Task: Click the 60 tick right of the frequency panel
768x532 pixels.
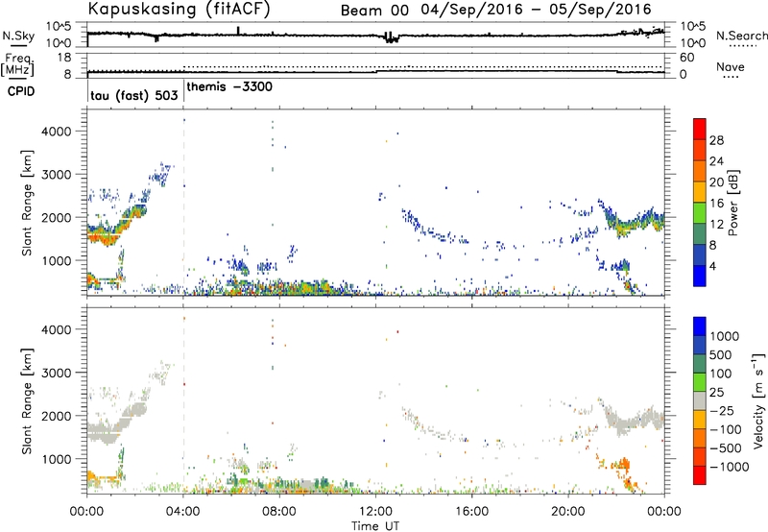Action: (x=687, y=58)
